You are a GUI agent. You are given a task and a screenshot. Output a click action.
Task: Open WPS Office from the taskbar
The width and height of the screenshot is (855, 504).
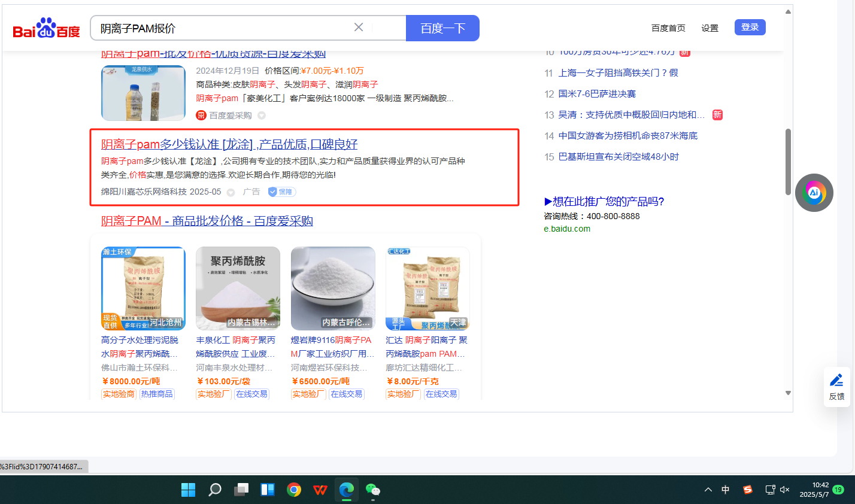(320, 490)
